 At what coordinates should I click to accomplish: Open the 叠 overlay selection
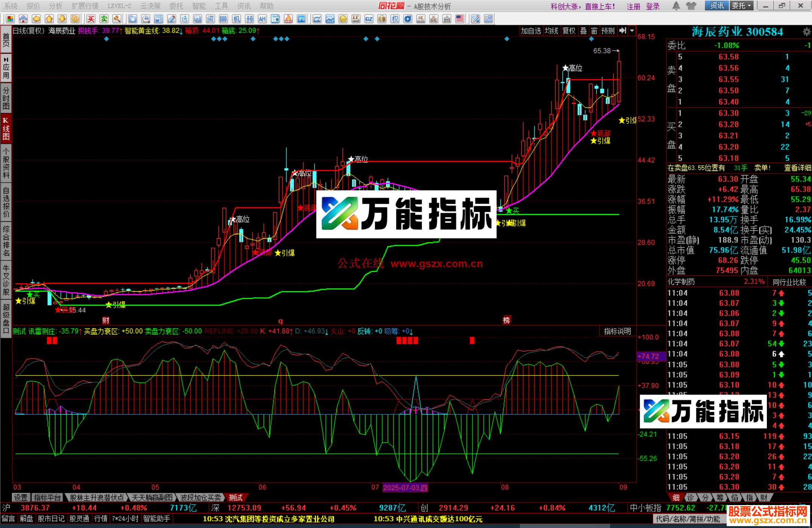584,31
